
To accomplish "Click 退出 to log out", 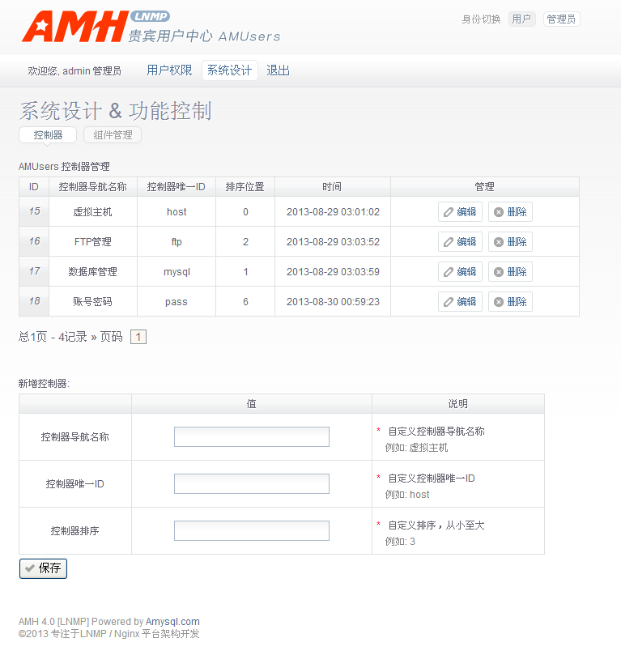I will point(278,70).
